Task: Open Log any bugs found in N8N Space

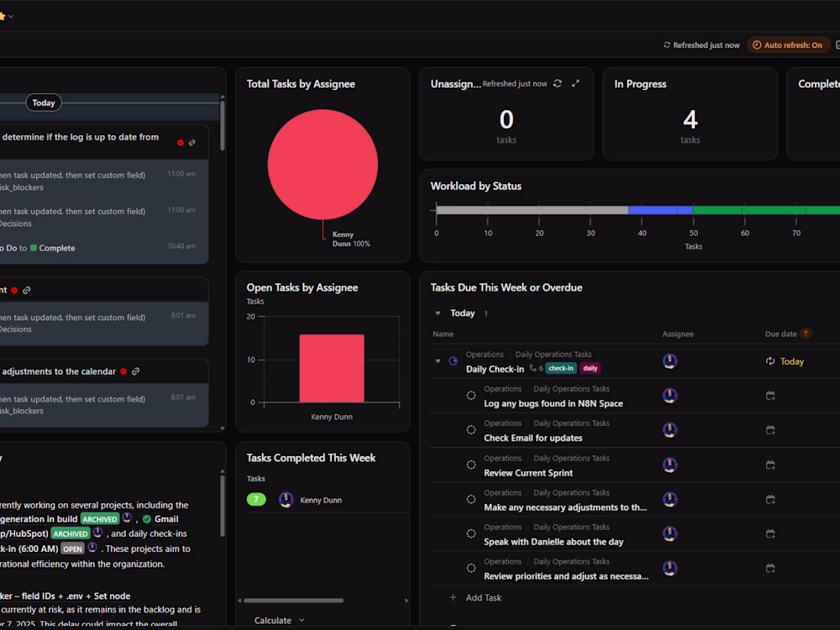Action: pyautogui.click(x=553, y=403)
